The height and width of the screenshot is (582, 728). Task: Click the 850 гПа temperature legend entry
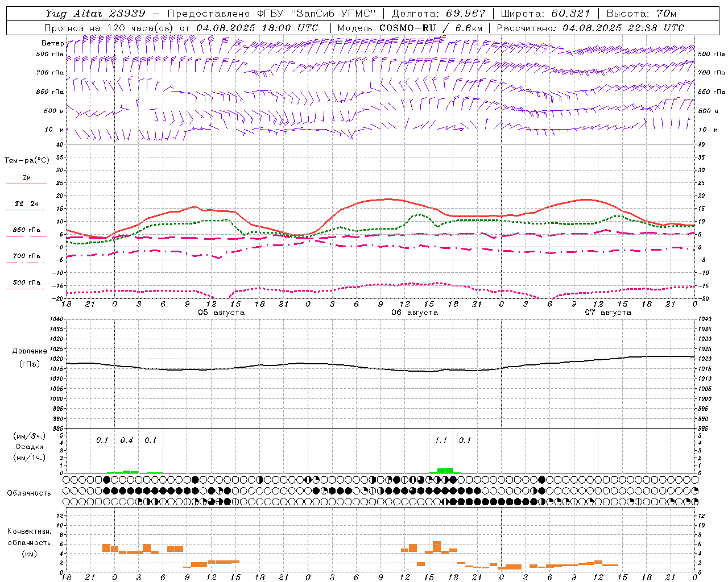click(x=26, y=230)
